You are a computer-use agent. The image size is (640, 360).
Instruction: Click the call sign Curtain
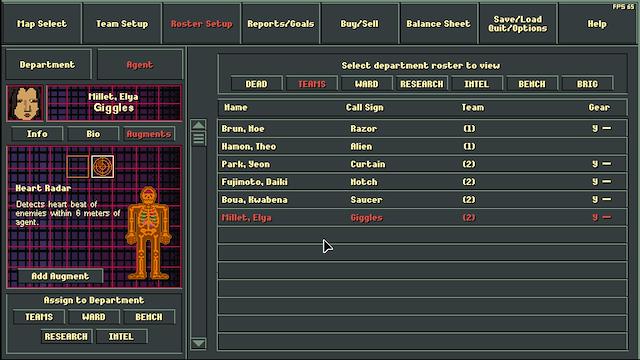(x=367, y=164)
